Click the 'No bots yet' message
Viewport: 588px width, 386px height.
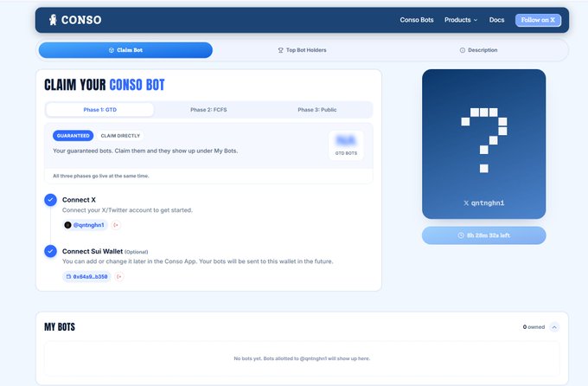pyautogui.click(x=302, y=358)
